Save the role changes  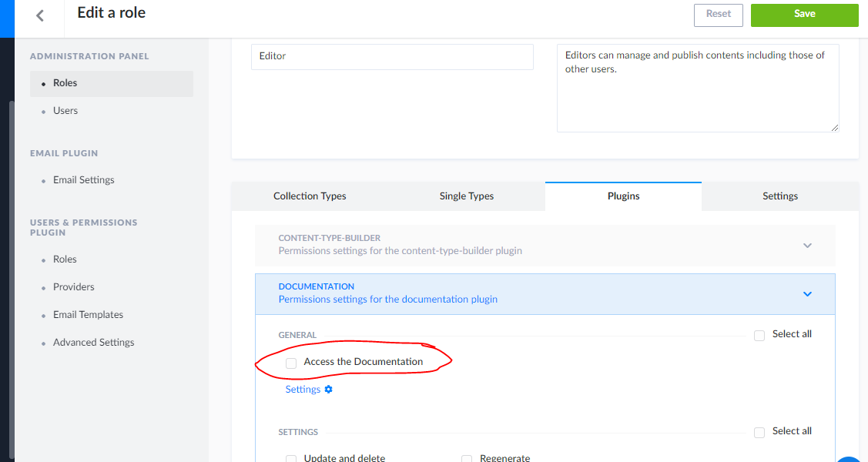click(804, 15)
